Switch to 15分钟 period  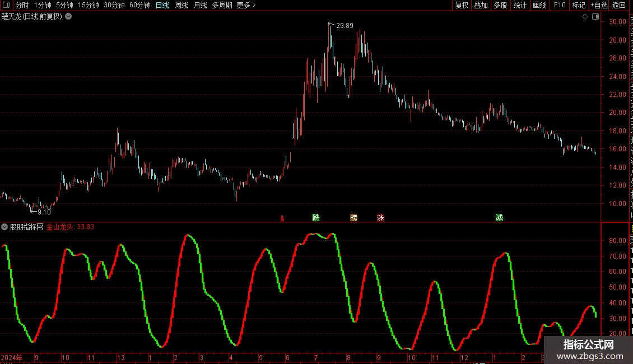(x=89, y=5)
